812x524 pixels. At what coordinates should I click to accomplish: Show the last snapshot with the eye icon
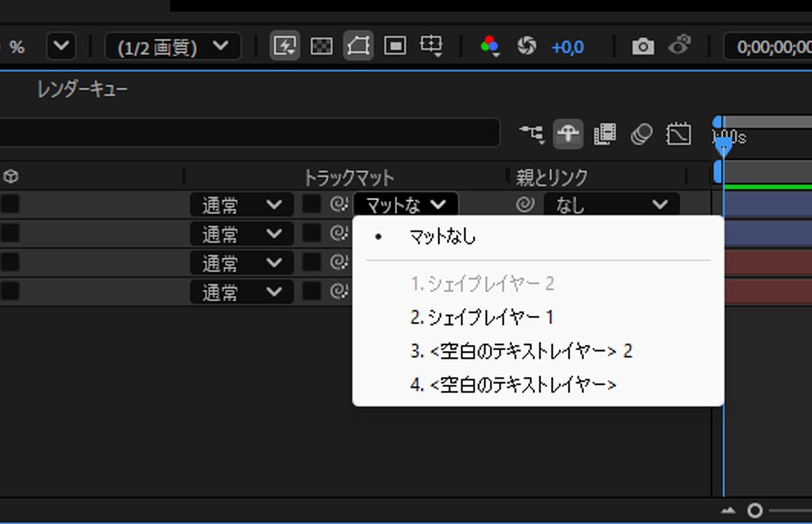coord(679,46)
